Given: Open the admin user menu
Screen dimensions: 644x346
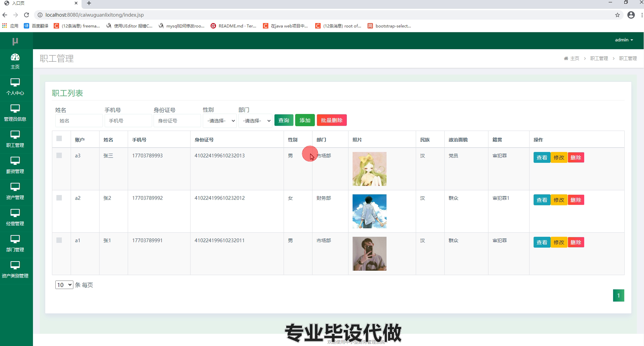Looking at the screenshot, I should click(x=624, y=40).
